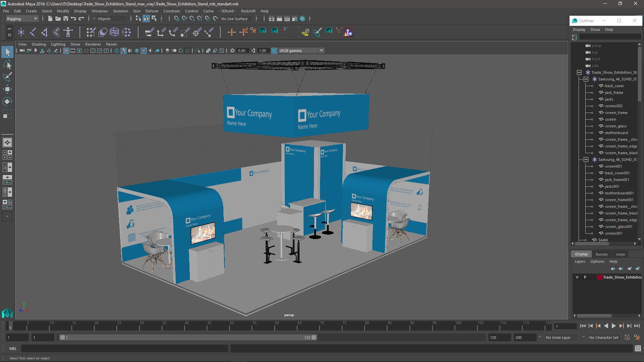Select the motherboard item in Outliner

tap(616, 133)
